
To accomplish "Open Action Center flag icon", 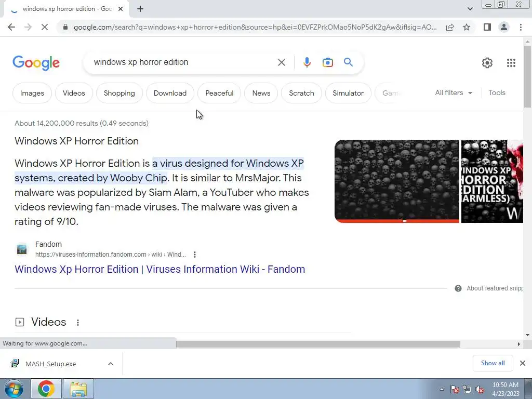I will pyautogui.click(x=455, y=390).
